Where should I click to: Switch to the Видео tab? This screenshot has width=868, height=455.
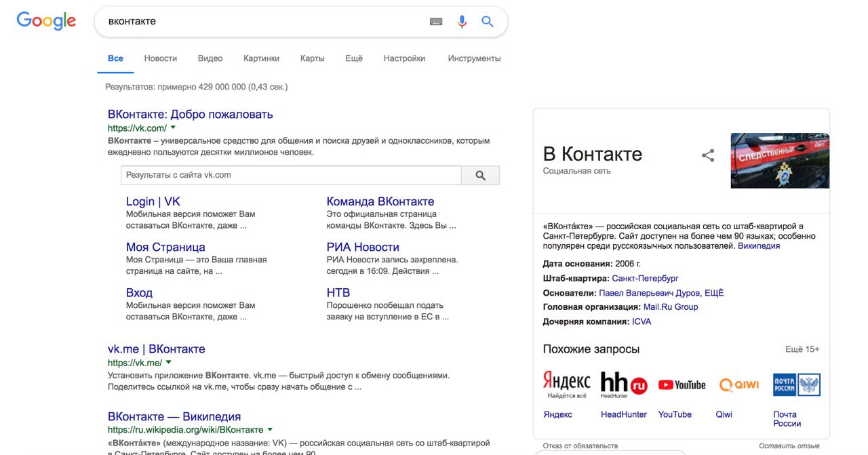(x=210, y=58)
